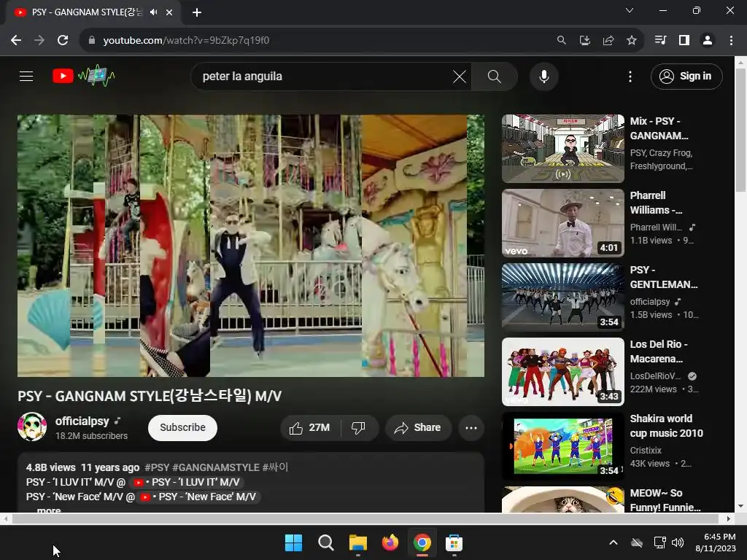Click the Sign in button

[x=686, y=76]
